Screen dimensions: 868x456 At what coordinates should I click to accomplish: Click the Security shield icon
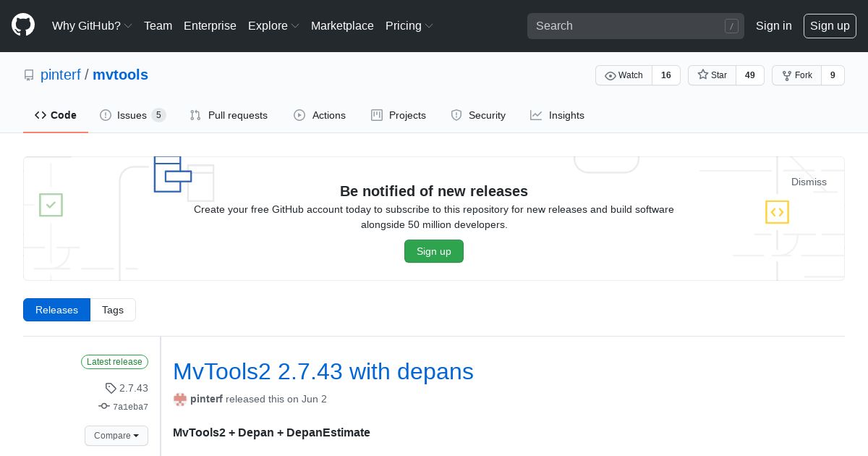[x=456, y=115]
